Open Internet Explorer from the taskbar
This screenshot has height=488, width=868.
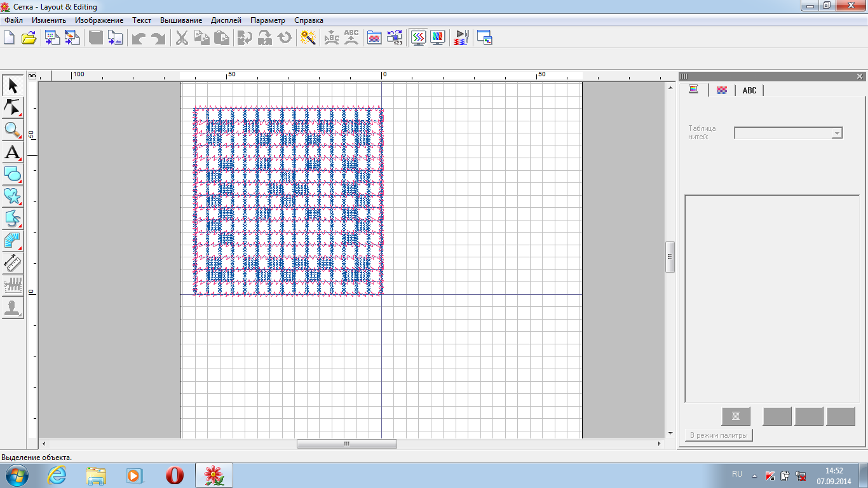(x=57, y=475)
